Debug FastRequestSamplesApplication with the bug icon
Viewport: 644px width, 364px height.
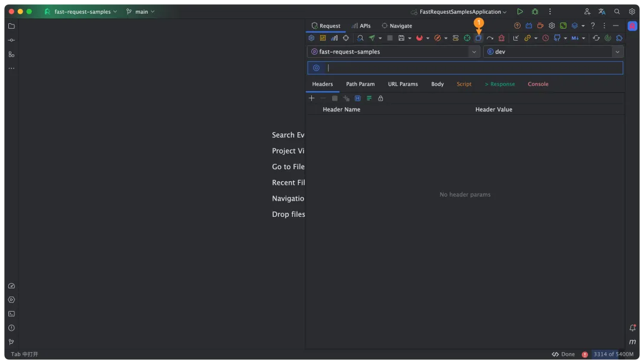pos(535,11)
